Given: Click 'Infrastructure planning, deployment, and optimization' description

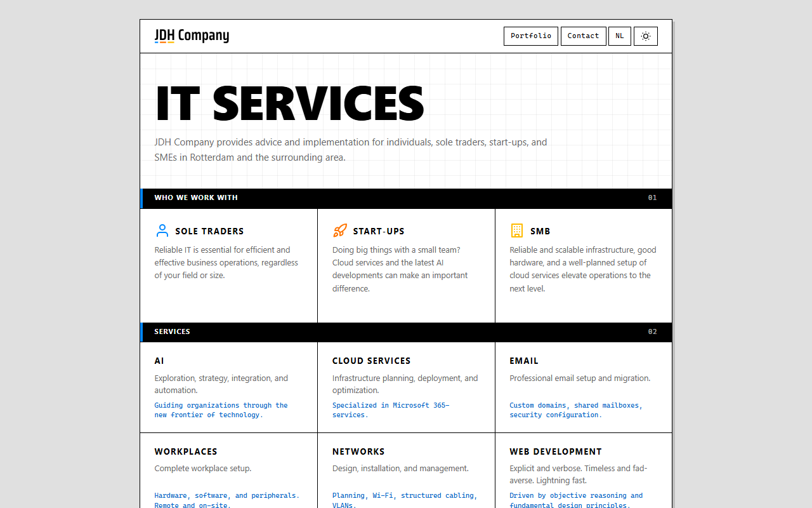Looking at the screenshot, I should (x=405, y=384).
